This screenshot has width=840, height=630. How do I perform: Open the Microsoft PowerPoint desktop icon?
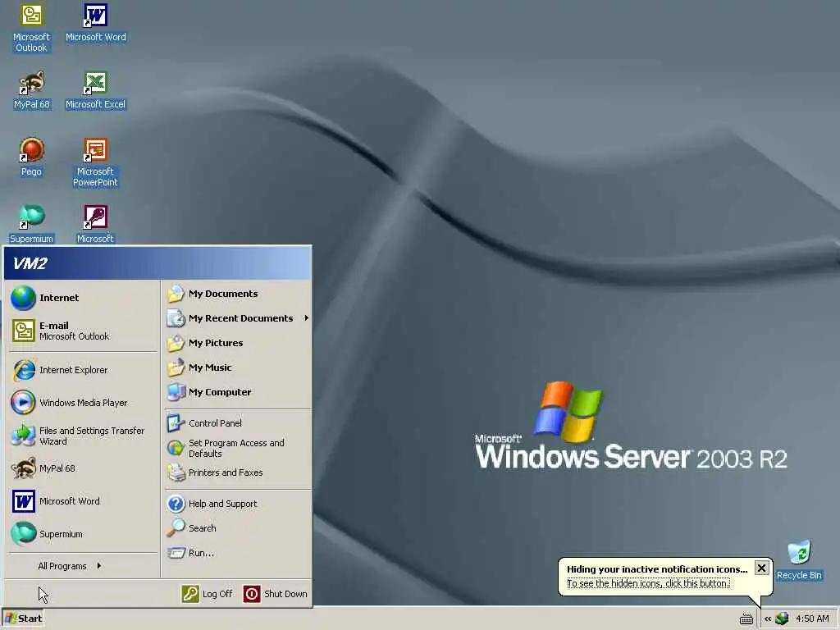95,162
